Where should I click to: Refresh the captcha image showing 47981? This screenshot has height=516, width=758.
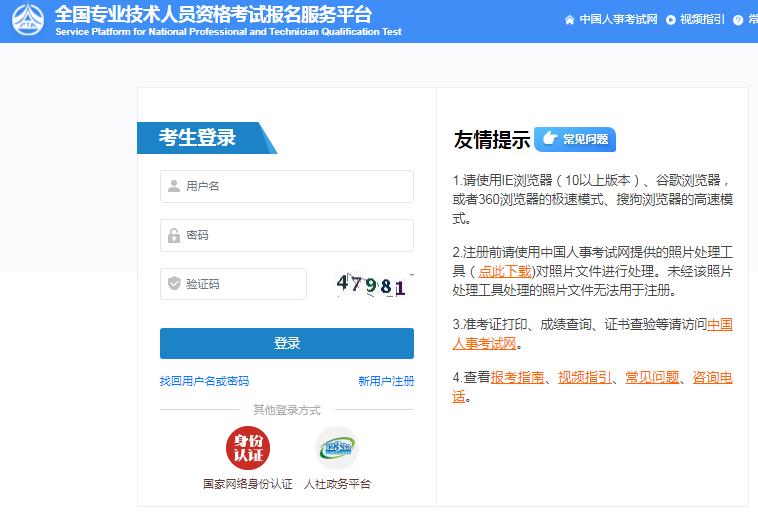(372, 285)
